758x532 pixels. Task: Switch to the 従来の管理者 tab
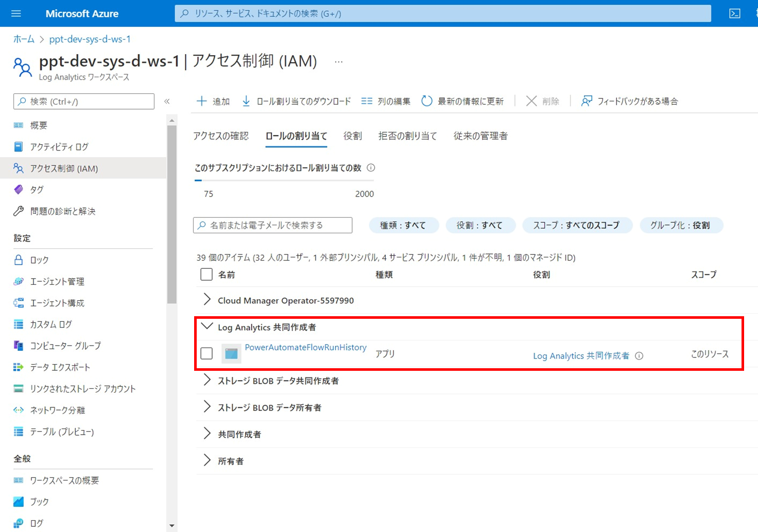[480, 136]
